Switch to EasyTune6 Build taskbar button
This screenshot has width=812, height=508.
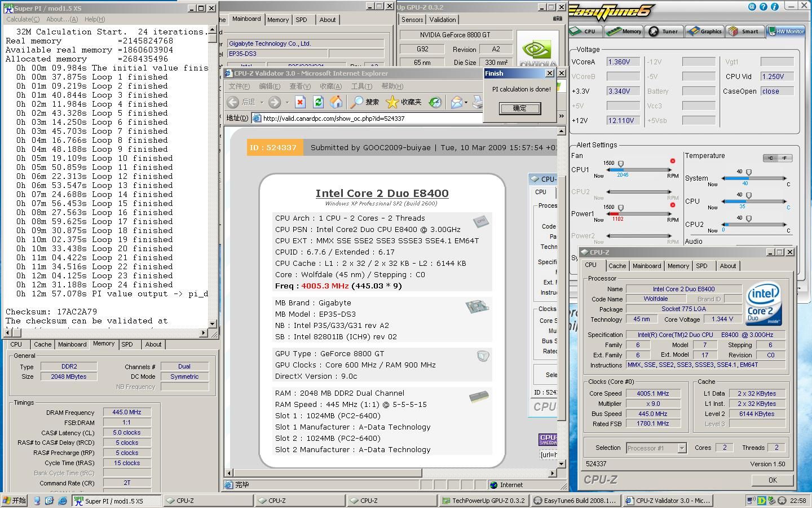point(576,501)
